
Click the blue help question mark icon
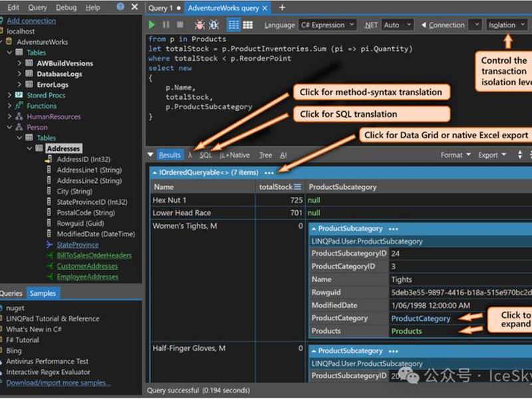click(x=120, y=7)
